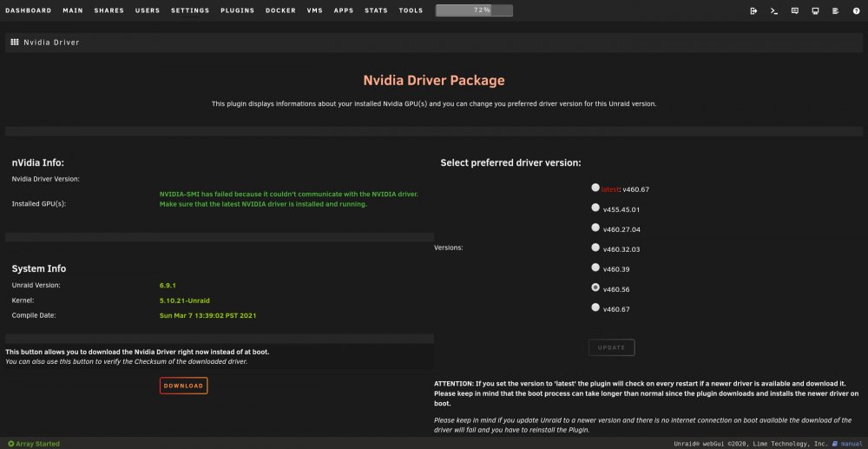868x449 pixels.
Task: Click the system info monitor icon
Action: pos(815,10)
